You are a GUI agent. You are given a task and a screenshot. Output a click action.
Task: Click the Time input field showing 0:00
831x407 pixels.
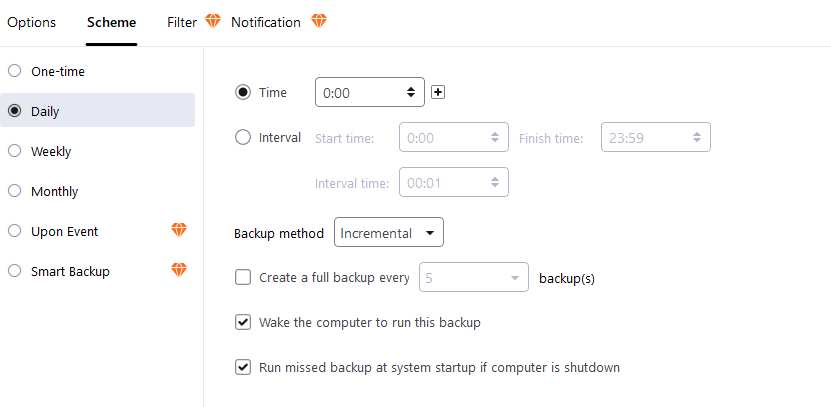369,92
